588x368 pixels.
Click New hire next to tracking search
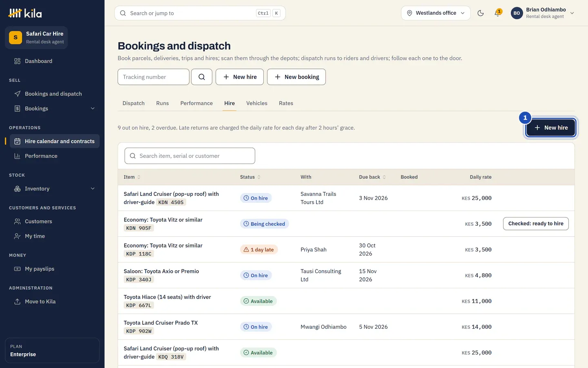click(240, 77)
